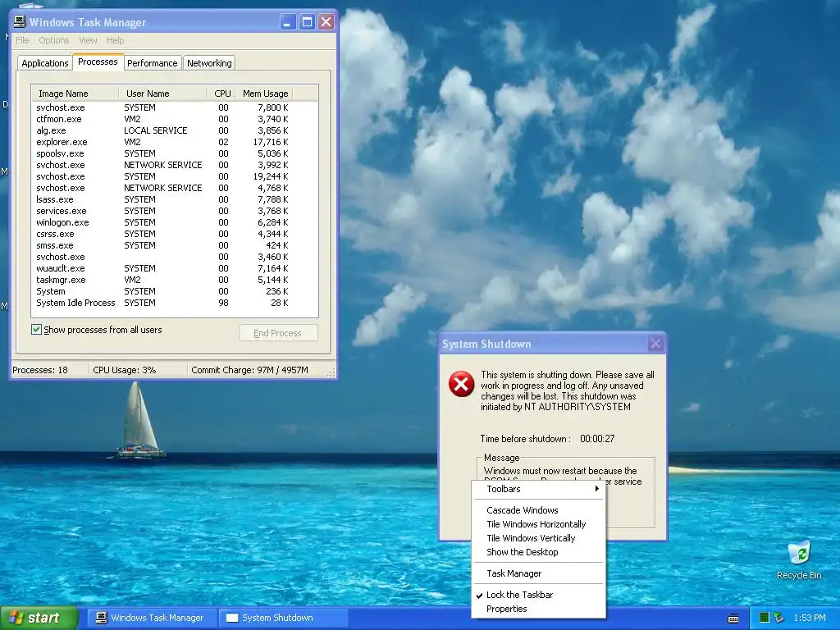840x630 pixels.
Task: Click the green CPU usage tray icon
Action: point(765,618)
